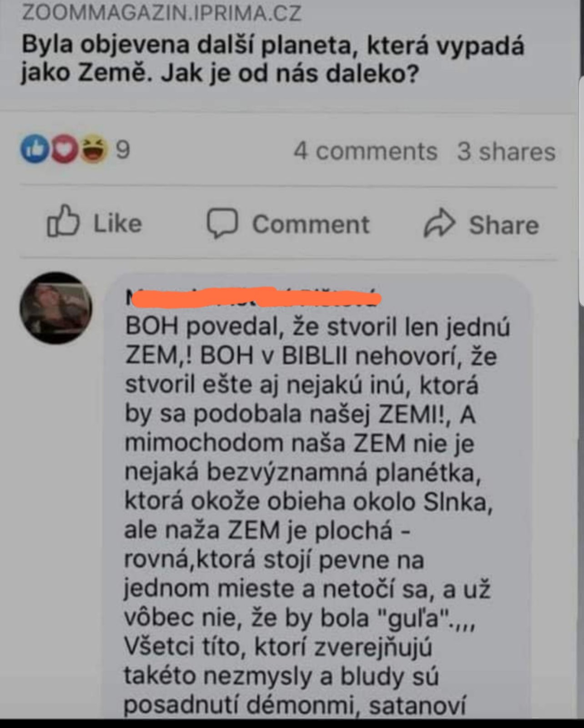View the 3 shares link

[x=506, y=152]
